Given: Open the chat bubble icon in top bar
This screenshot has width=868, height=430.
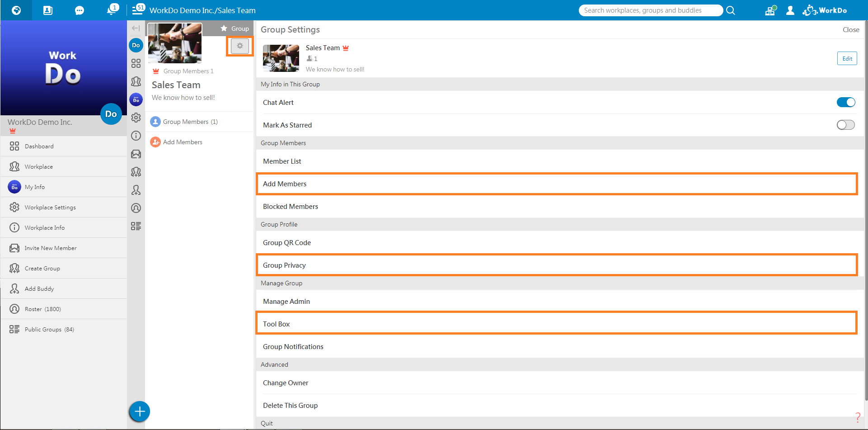Looking at the screenshot, I should (x=80, y=10).
